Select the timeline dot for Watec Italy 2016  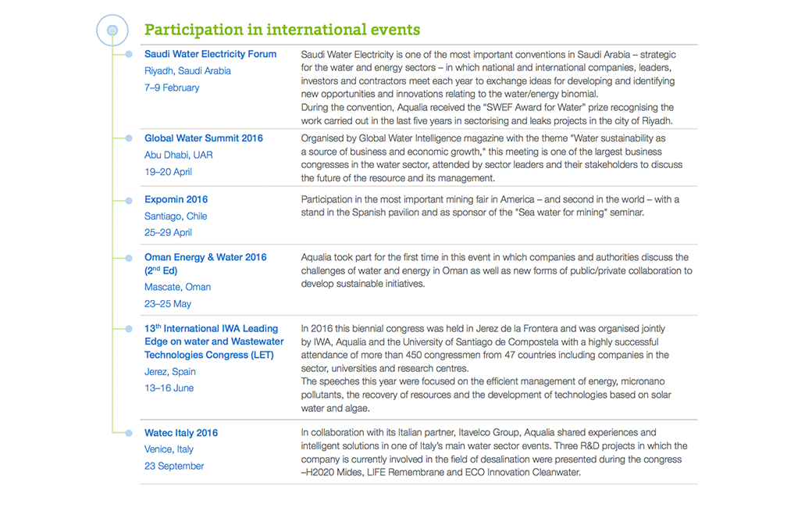coord(129,433)
